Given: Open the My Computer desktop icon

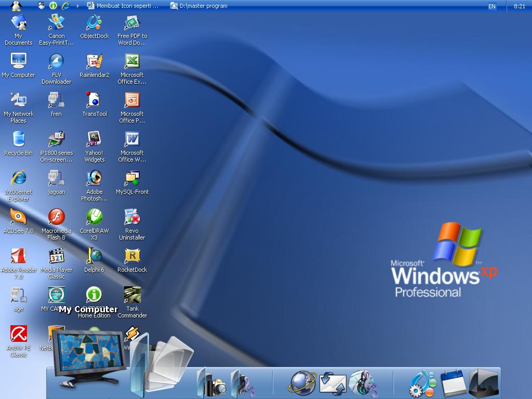Looking at the screenshot, I should (18, 65).
